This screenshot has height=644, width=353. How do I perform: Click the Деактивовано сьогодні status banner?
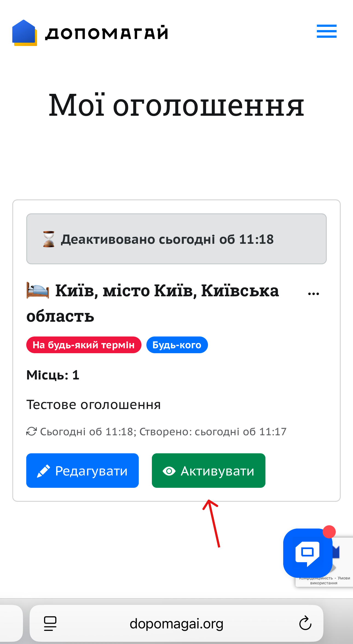176,239
